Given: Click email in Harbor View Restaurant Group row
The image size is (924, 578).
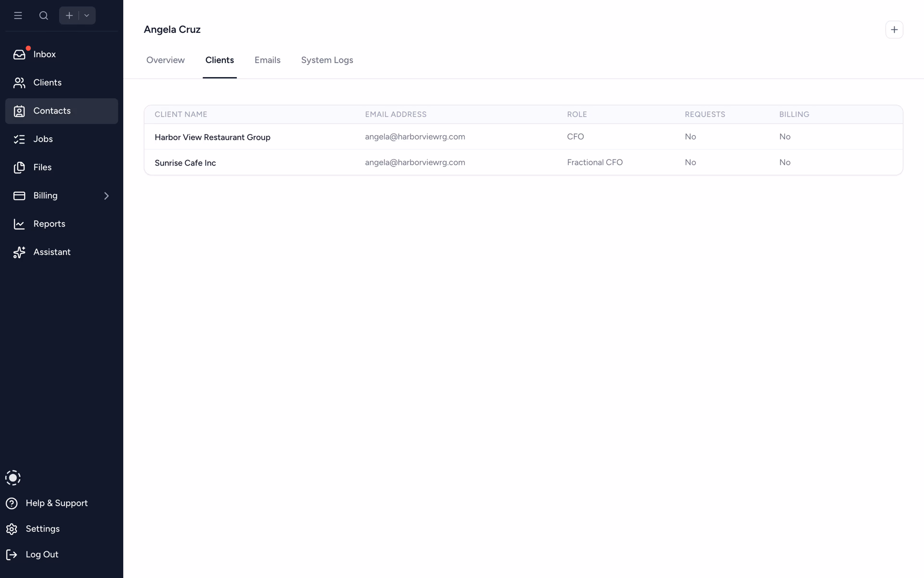Looking at the screenshot, I should (x=415, y=137).
